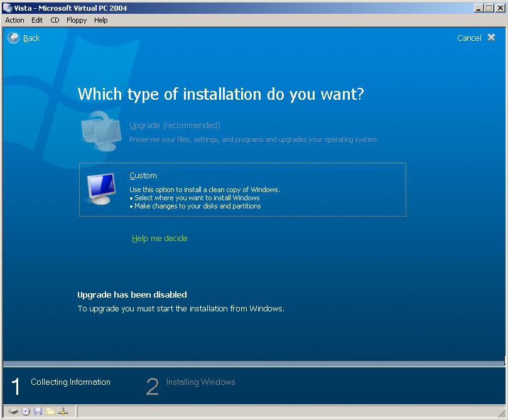The image size is (508, 420).
Task: Click the round Back arrow icon
Action: [14, 38]
